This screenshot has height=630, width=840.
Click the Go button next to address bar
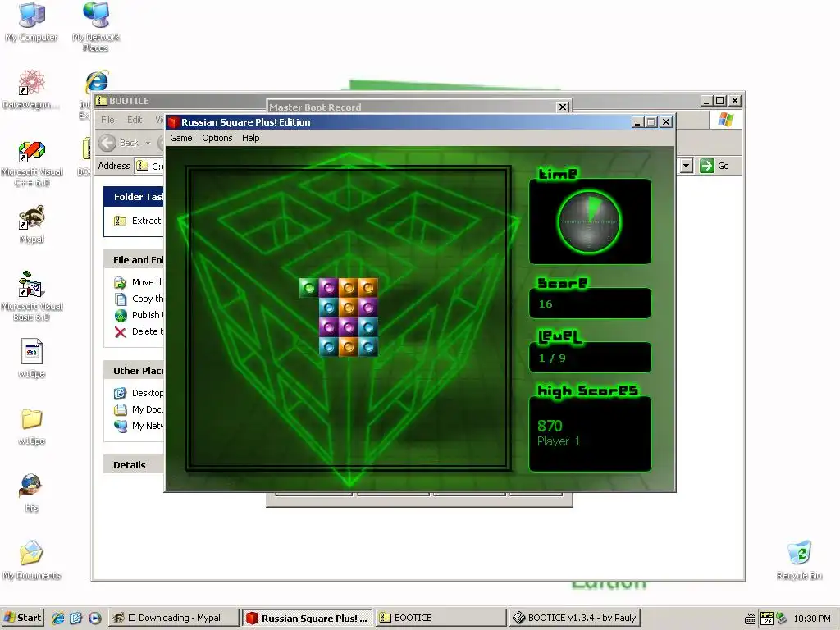tap(714, 166)
